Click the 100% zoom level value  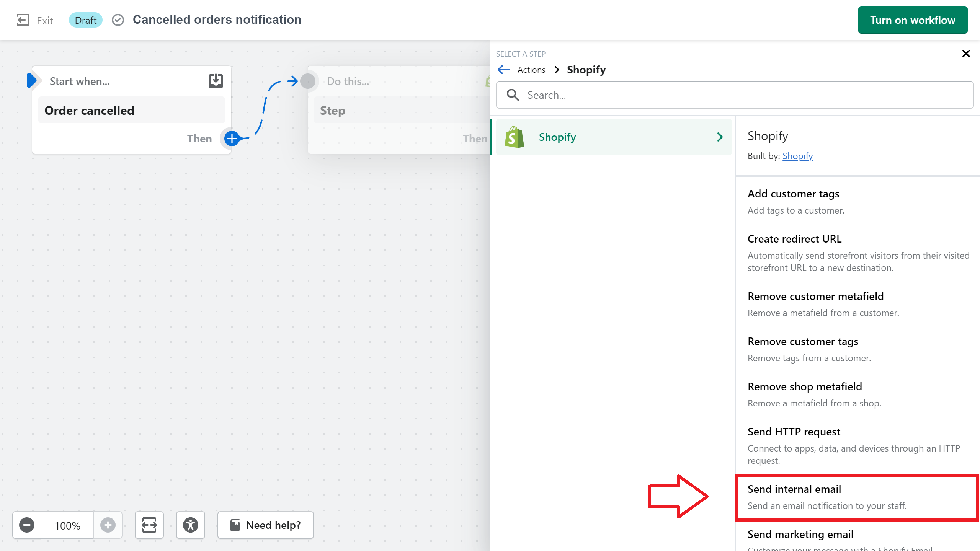pos(67,525)
